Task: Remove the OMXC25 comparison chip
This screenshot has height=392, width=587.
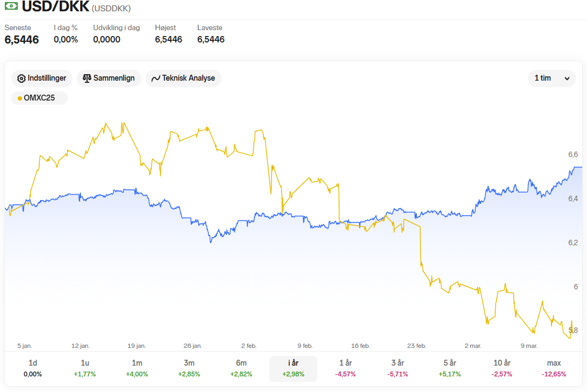Action: pyautogui.click(x=39, y=98)
